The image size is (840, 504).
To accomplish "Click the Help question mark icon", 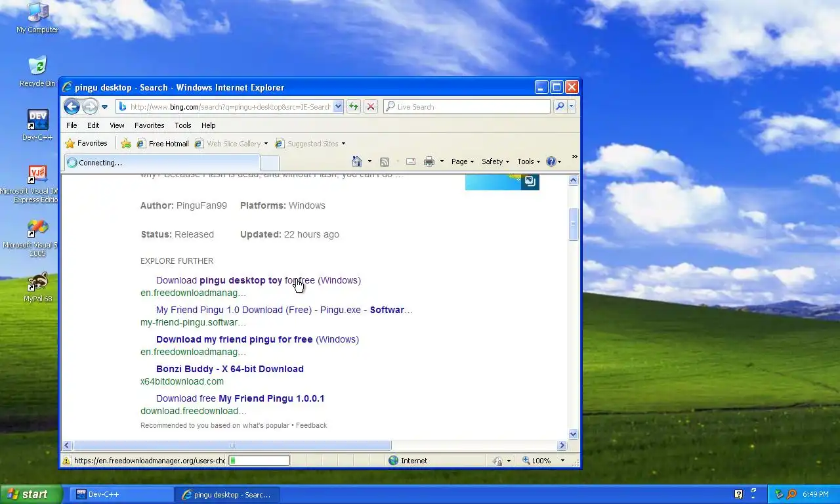I will pos(551,161).
